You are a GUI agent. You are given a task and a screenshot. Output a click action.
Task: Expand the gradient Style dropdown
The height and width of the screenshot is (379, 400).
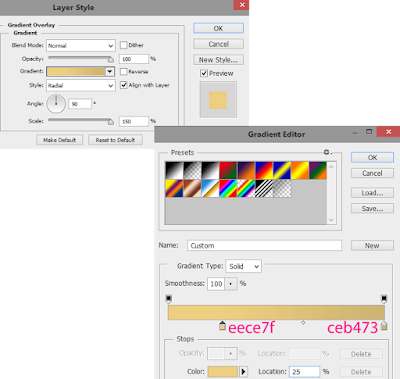click(x=81, y=85)
